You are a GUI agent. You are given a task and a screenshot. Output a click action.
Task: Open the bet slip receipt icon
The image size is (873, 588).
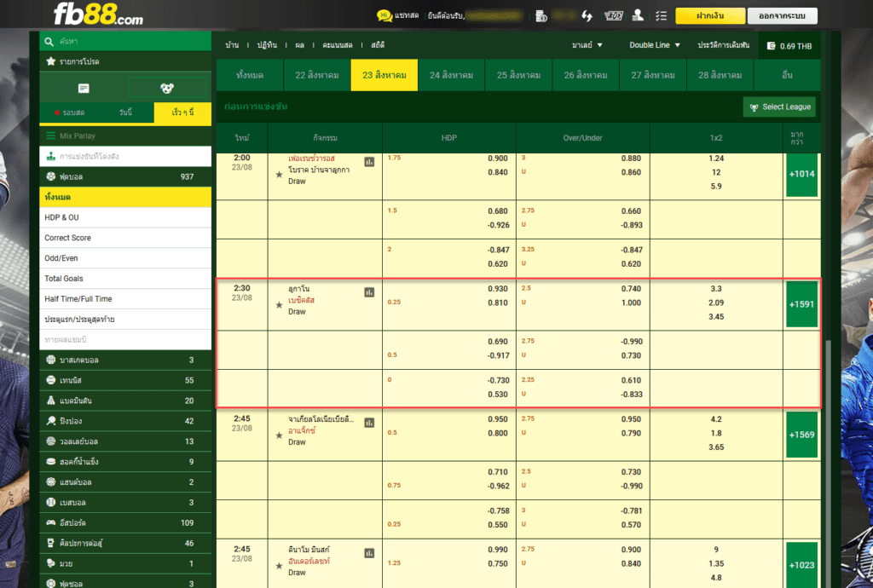tap(84, 88)
